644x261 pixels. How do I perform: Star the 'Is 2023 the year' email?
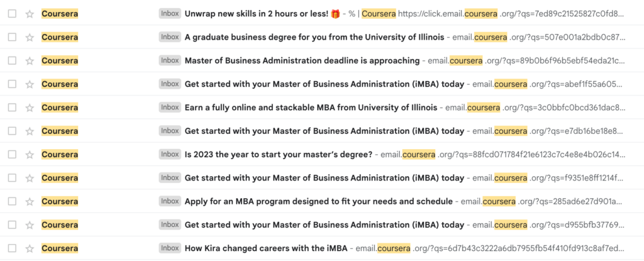tap(30, 155)
